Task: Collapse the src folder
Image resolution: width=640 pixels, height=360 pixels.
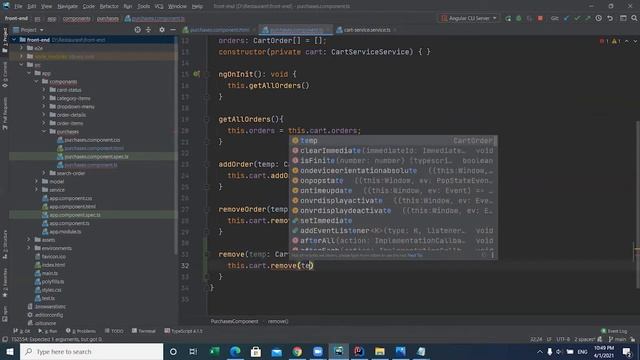Action: (22, 65)
